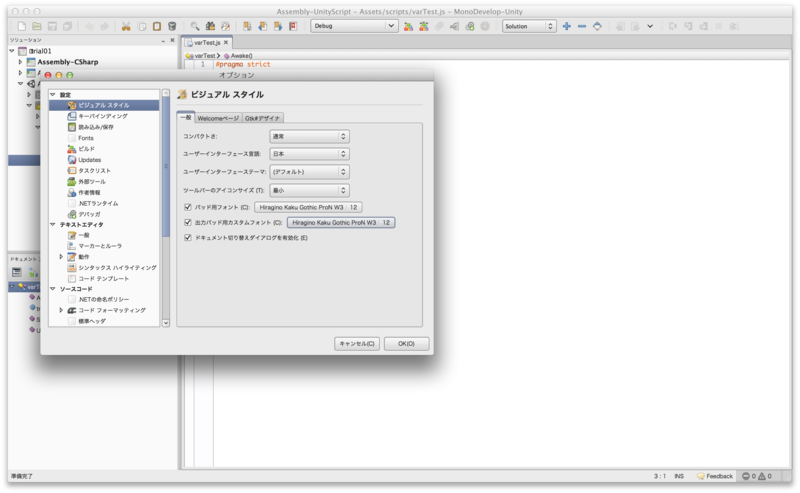Image resolution: width=800 pixels, height=493 pixels.
Task: Collapse the テキストエディタ tree section
Action: (x=53, y=224)
